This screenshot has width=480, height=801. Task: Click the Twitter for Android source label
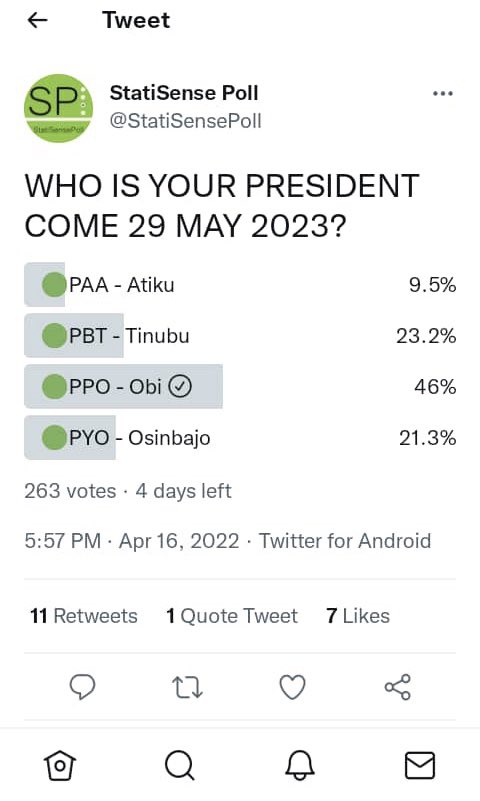(x=345, y=541)
